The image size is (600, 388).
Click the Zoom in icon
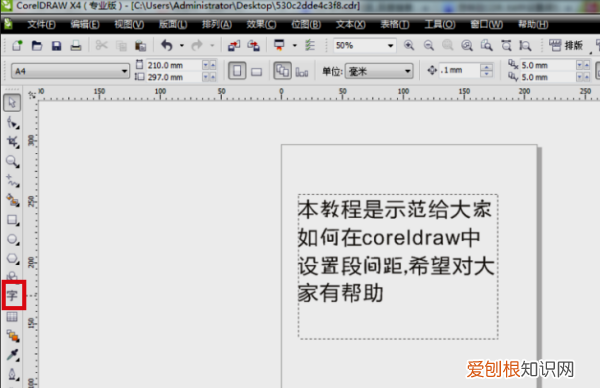409,46
